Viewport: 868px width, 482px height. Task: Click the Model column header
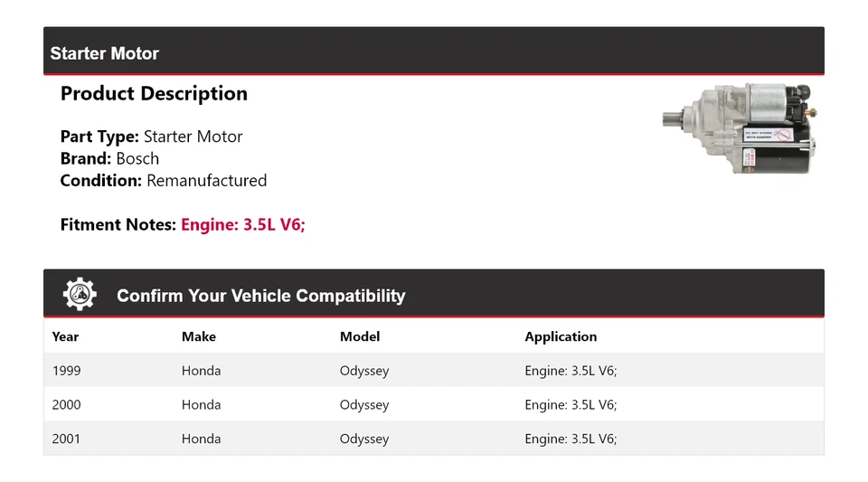(360, 336)
